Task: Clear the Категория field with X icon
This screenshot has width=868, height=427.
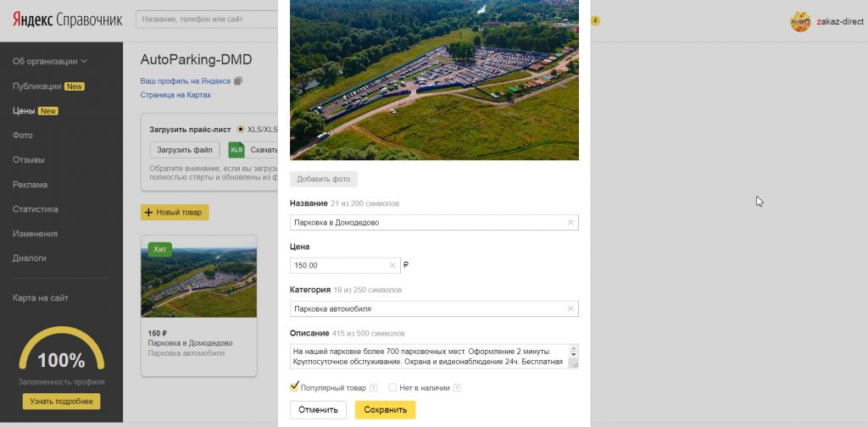Action: pyautogui.click(x=570, y=309)
